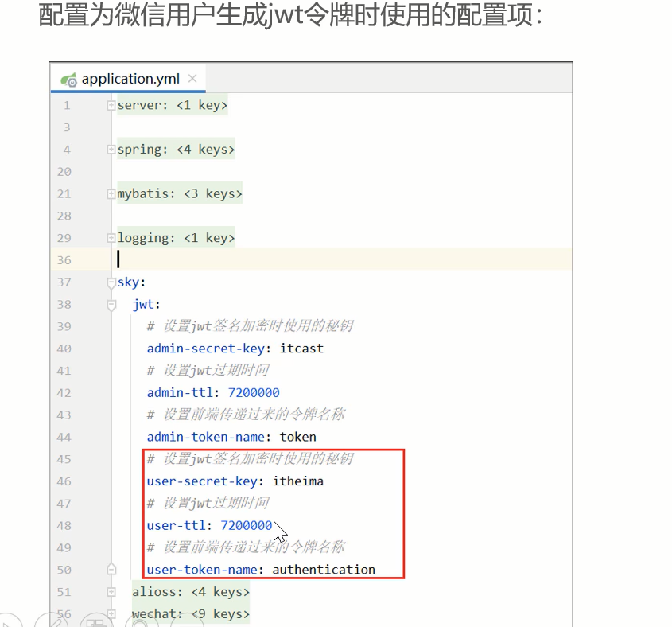Click the comment on line 47
This screenshot has height=627, width=672.
click(x=208, y=503)
